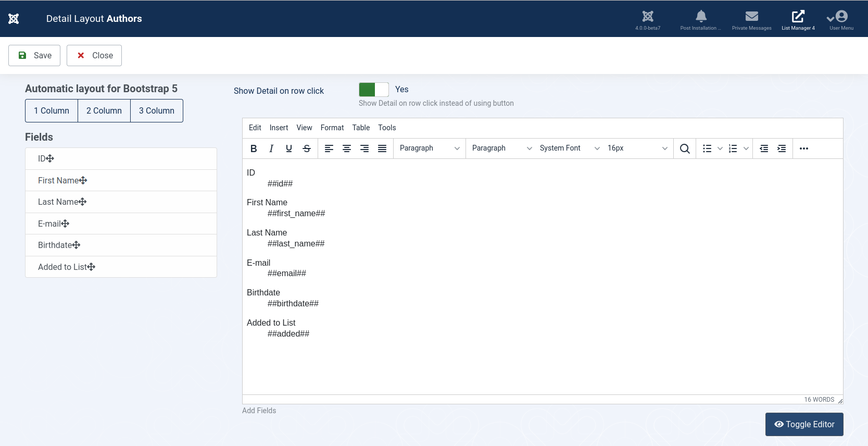This screenshot has width=868, height=446.
Task: Align text left
Action: 329,148
